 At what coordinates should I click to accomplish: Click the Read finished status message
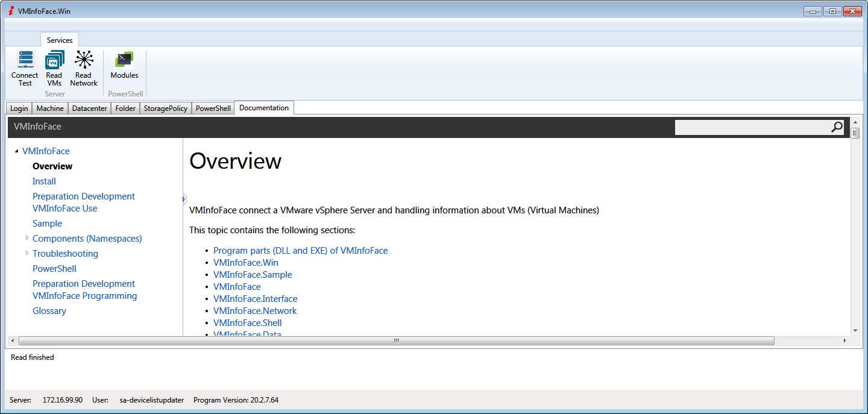33,357
